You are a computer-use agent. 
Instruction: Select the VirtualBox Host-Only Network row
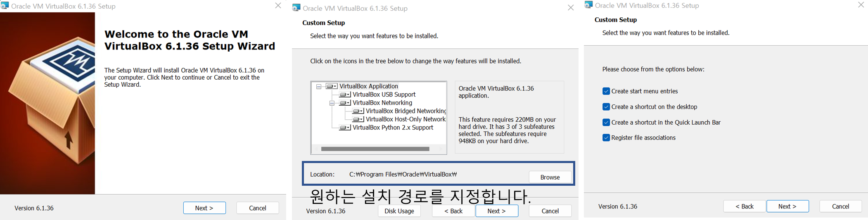click(x=406, y=119)
